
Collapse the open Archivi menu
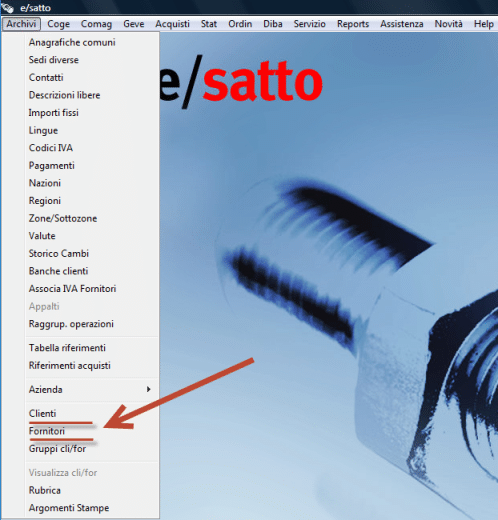click(x=21, y=24)
